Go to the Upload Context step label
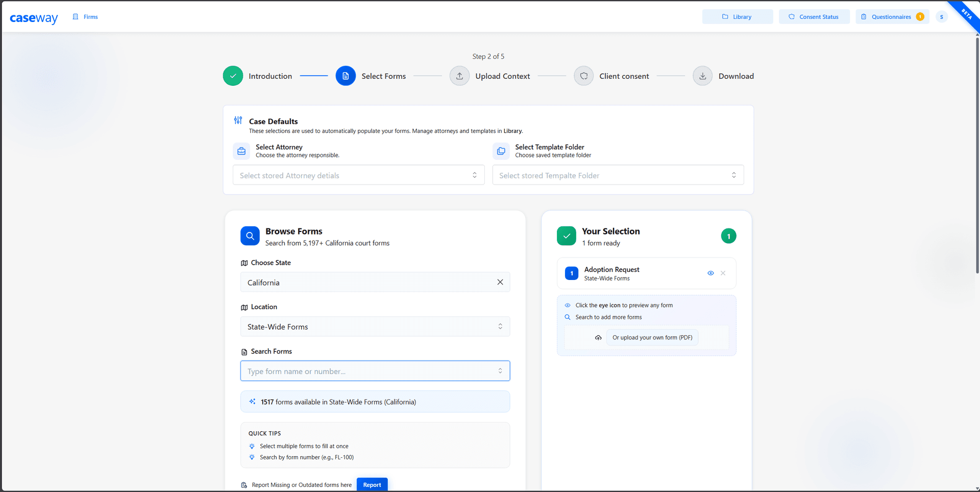The width and height of the screenshot is (980, 492). click(x=503, y=76)
